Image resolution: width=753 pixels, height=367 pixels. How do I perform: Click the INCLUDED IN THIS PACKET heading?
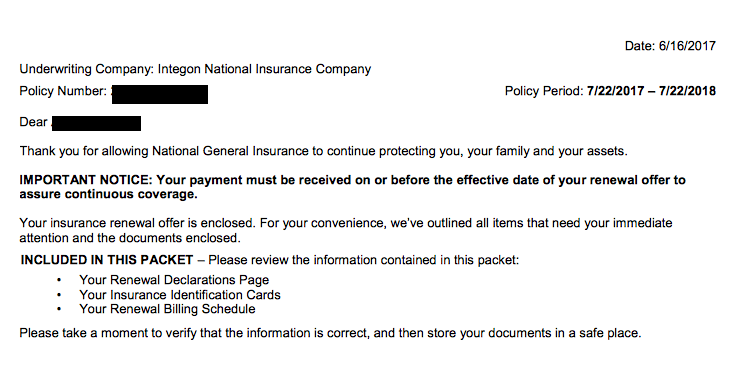coord(107,260)
